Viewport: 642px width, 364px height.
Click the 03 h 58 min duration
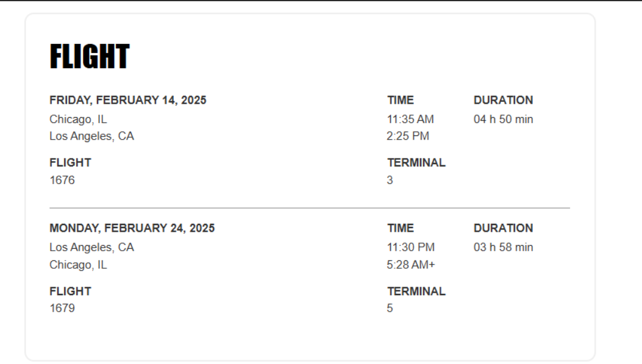pos(503,248)
